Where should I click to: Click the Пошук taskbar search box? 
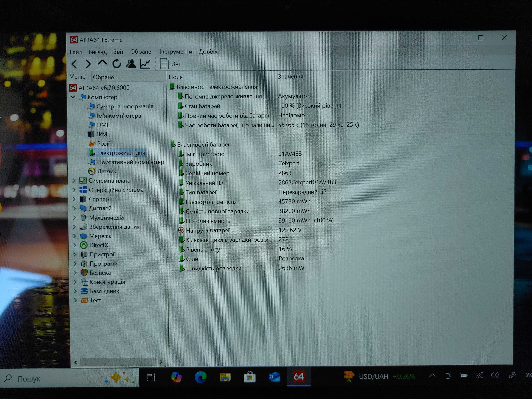70,378
